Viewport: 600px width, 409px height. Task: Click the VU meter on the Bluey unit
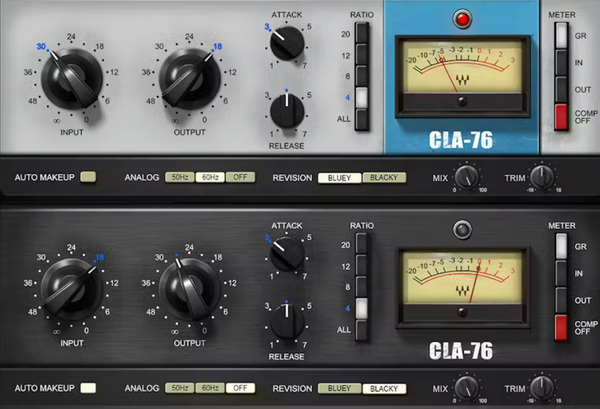click(462, 76)
